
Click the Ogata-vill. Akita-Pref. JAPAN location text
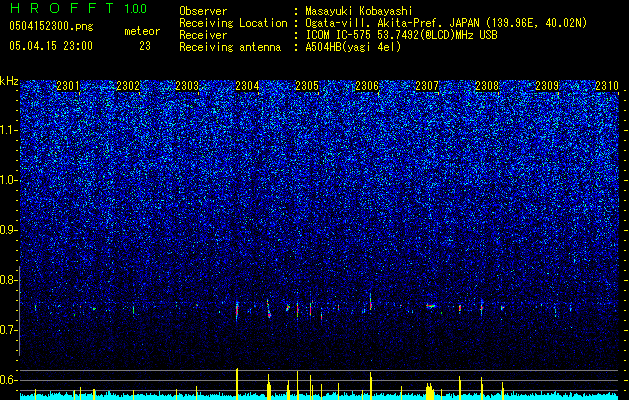tap(446, 23)
